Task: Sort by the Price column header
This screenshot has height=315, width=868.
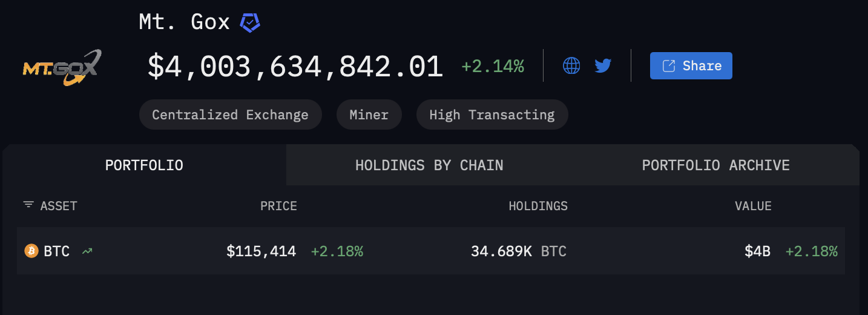Action: coord(278,206)
